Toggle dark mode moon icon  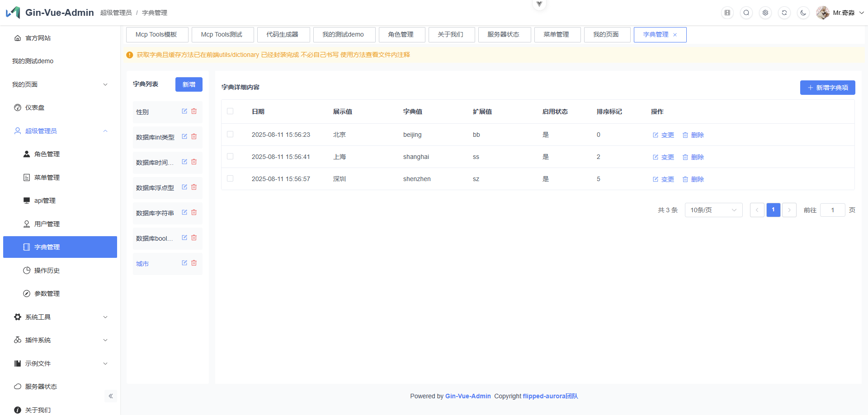click(803, 13)
